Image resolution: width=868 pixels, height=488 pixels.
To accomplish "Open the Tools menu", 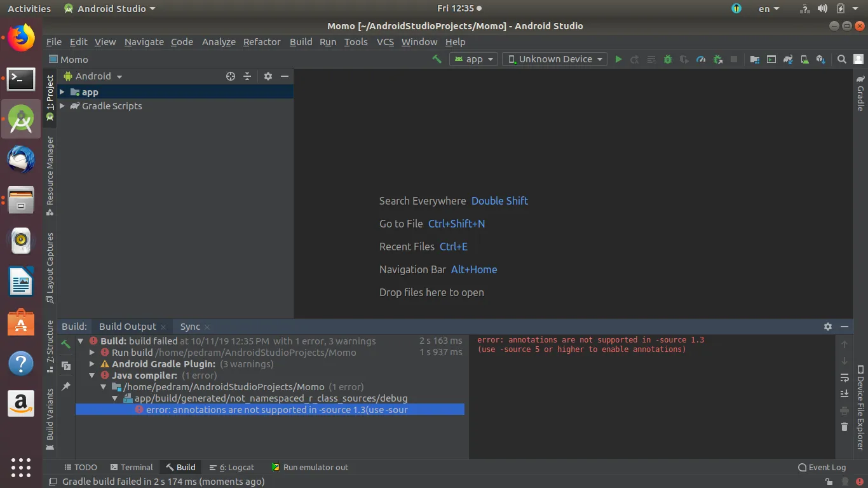I will coord(356,42).
